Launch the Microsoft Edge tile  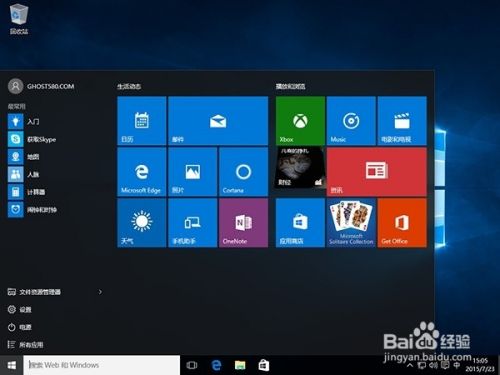click(142, 172)
